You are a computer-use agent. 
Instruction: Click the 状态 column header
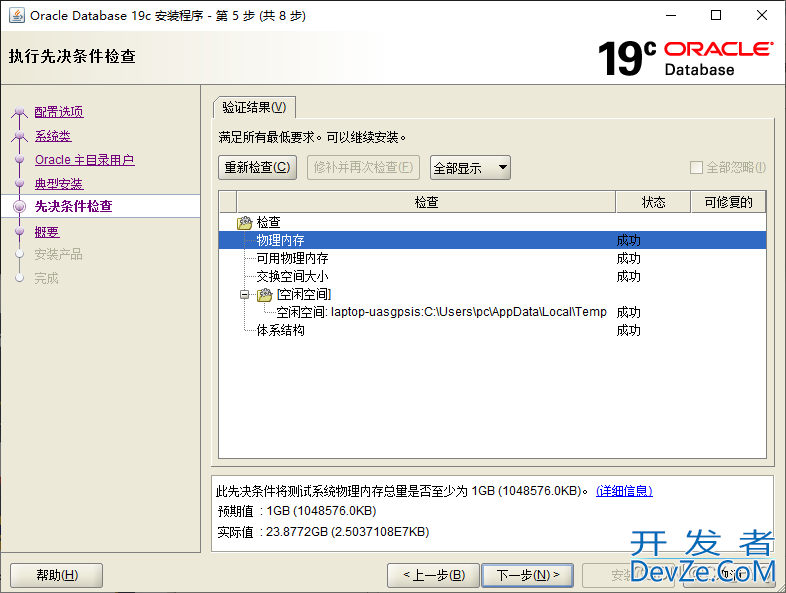(653, 202)
